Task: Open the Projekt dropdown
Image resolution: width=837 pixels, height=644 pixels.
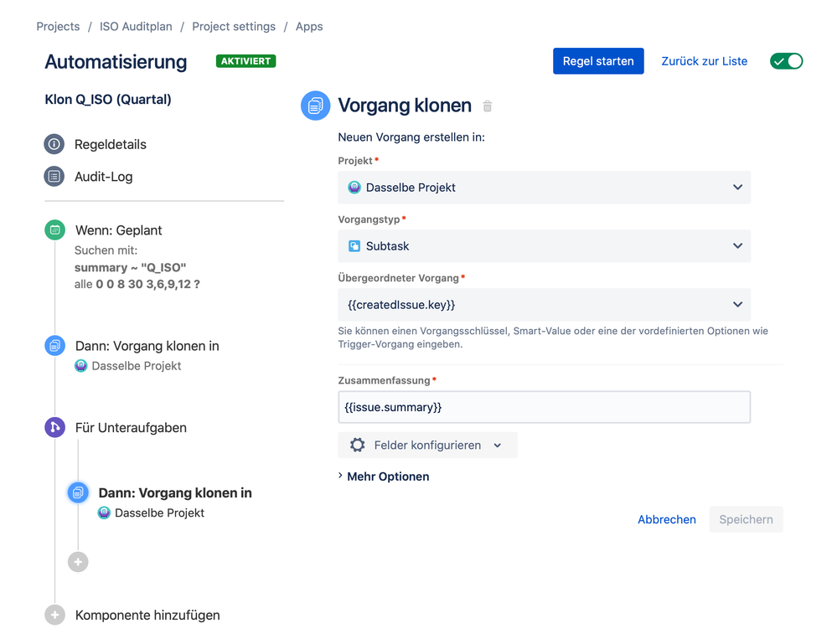Action: pyautogui.click(x=544, y=188)
